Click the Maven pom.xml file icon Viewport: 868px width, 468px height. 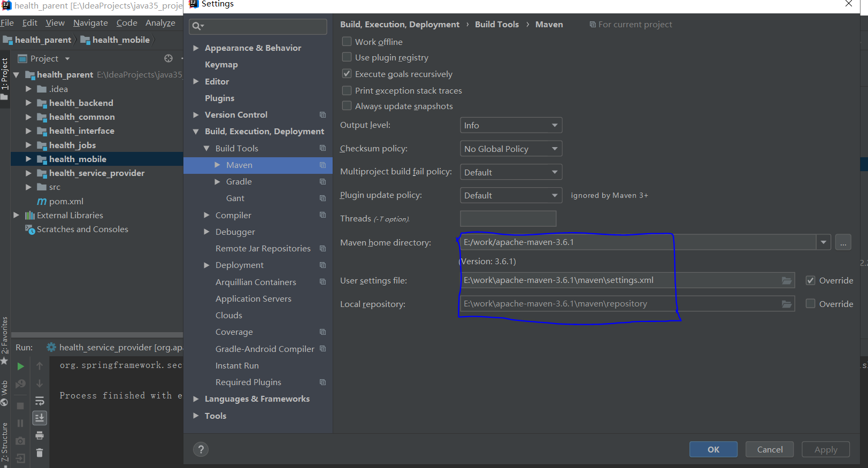(42, 202)
